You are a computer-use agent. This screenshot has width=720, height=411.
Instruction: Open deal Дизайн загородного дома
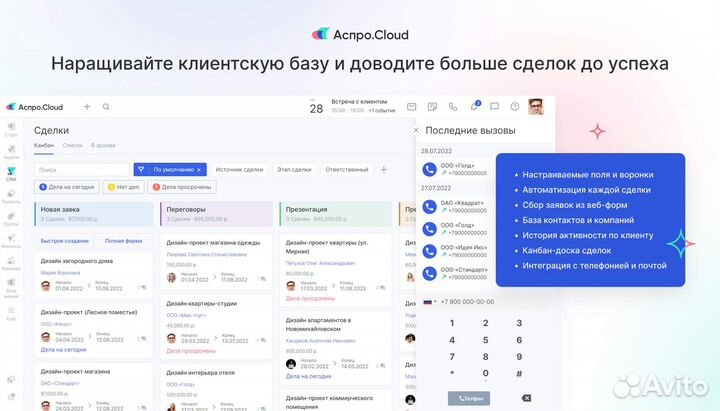coord(77,261)
